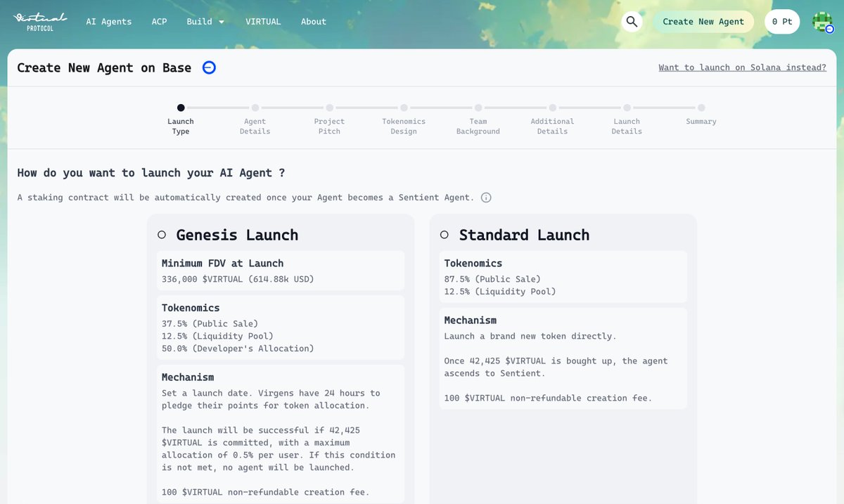The image size is (844, 504).
Task: Open the user avatar profile icon
Action: pyautogui.click(x=822, y=22)
